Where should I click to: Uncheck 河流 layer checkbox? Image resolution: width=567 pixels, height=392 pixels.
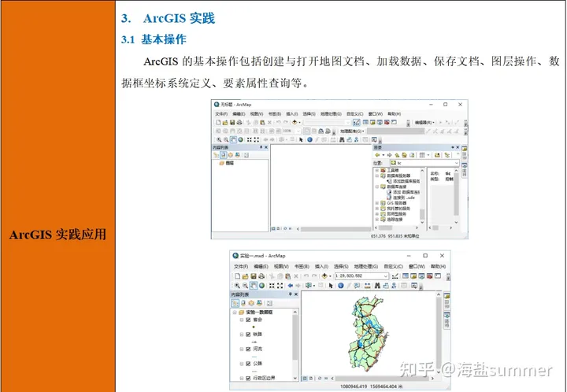click(248, 349)
